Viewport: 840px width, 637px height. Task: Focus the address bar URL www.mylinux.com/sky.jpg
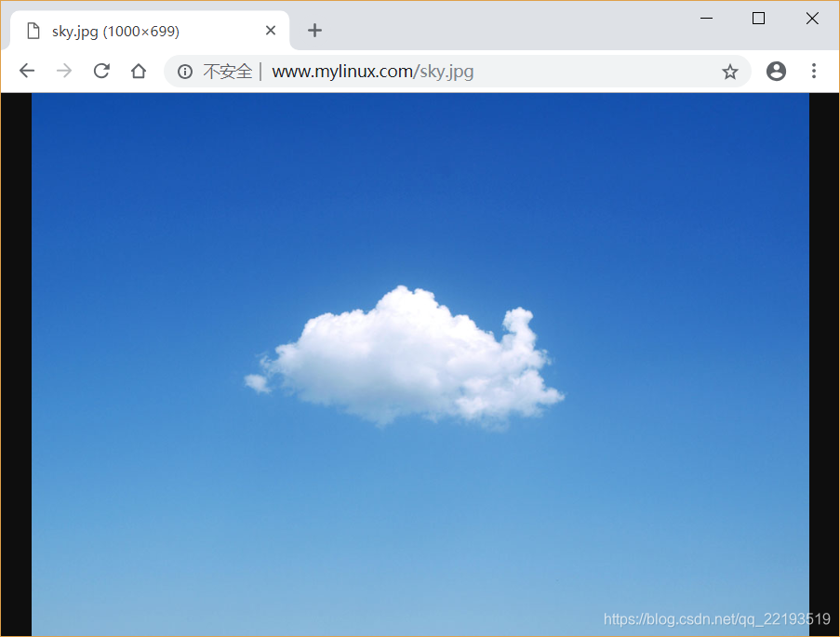coord(373,72)
